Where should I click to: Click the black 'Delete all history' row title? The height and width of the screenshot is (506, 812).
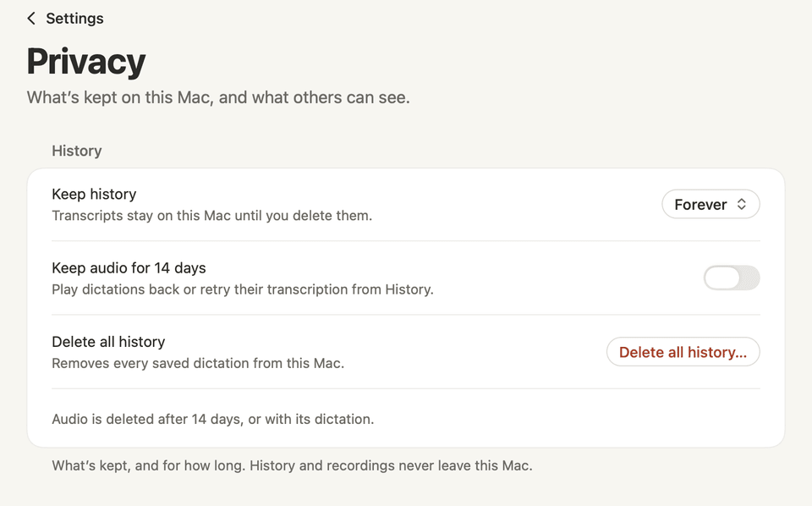[108, 342]
